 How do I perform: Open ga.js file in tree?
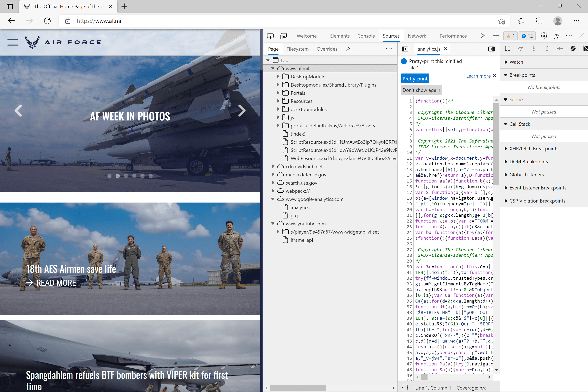pyautogui.click(x=295, y=216)
